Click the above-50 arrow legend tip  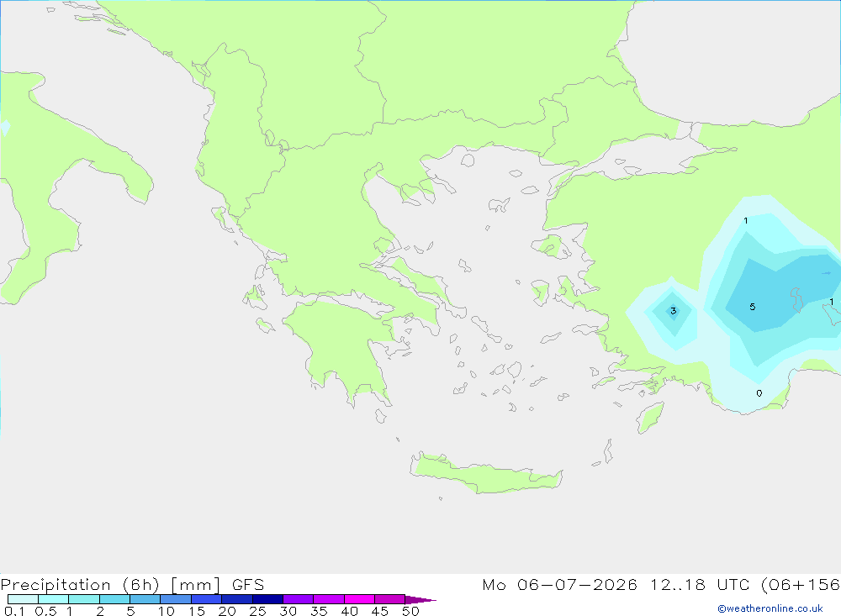pos(420,599)
